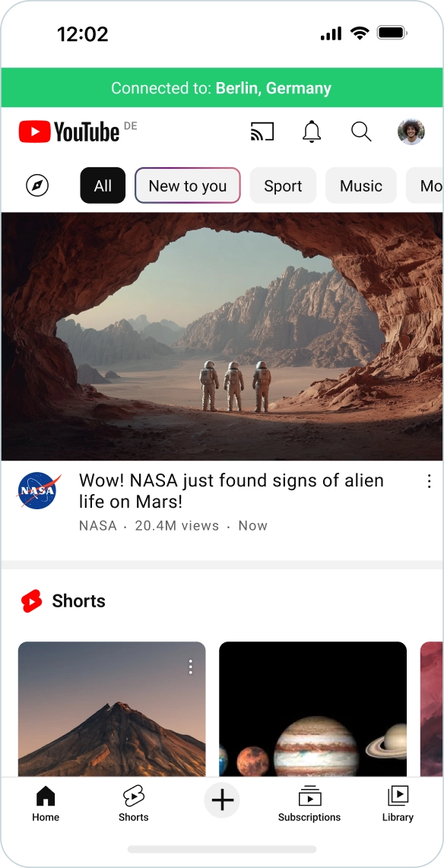Open the Explore compass icon
Screen dimensions: 444x868
(x=37, y=185)
